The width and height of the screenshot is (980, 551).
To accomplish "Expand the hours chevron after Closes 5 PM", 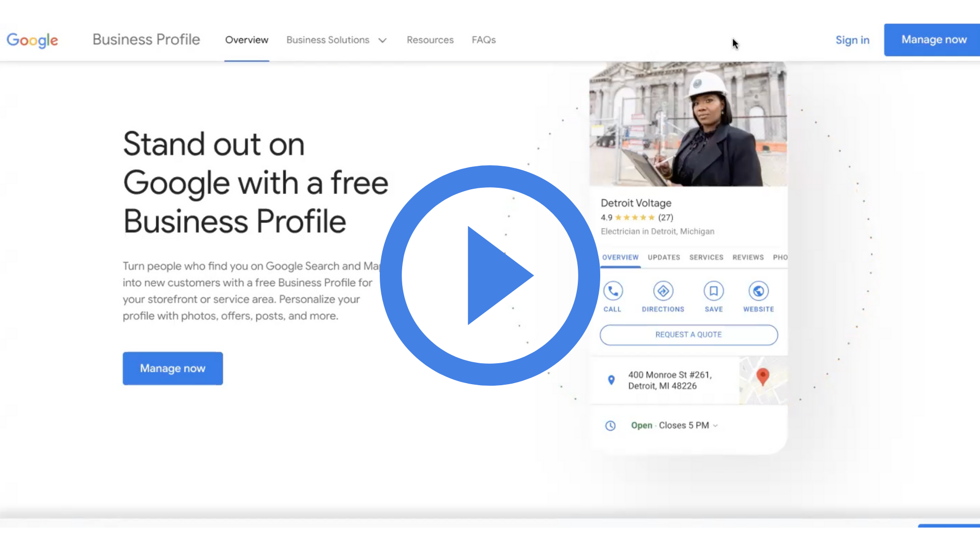I will (x=716, y=425).
